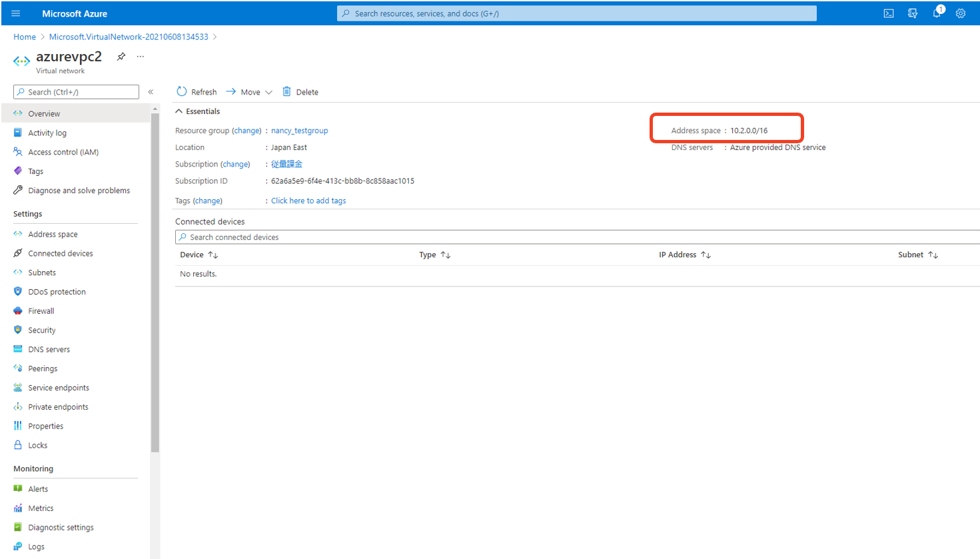Click the Diagnostic settings icon
This screenshot has height=559, width=980.
point(18,527)
